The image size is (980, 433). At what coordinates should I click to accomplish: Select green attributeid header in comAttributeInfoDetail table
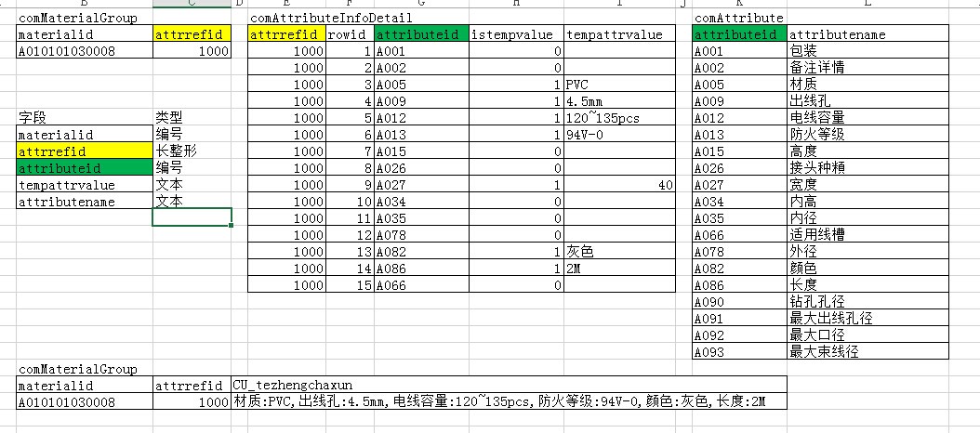click(422, 34)
